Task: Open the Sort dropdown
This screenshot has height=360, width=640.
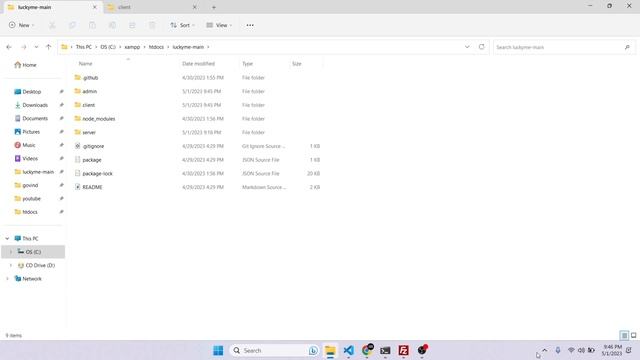Action: 182,25
